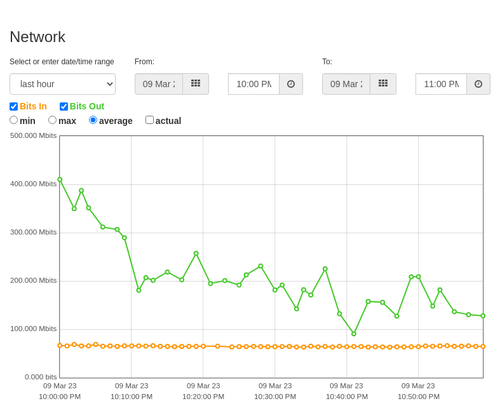
Task: Open the To time clock picker icon
Action: pos(478,84)
